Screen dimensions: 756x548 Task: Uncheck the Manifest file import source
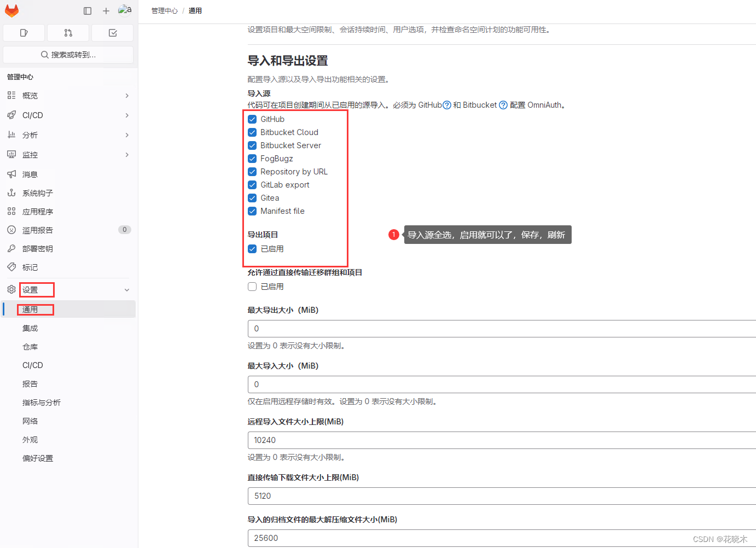pyautogui.click(x=252, y=211)
